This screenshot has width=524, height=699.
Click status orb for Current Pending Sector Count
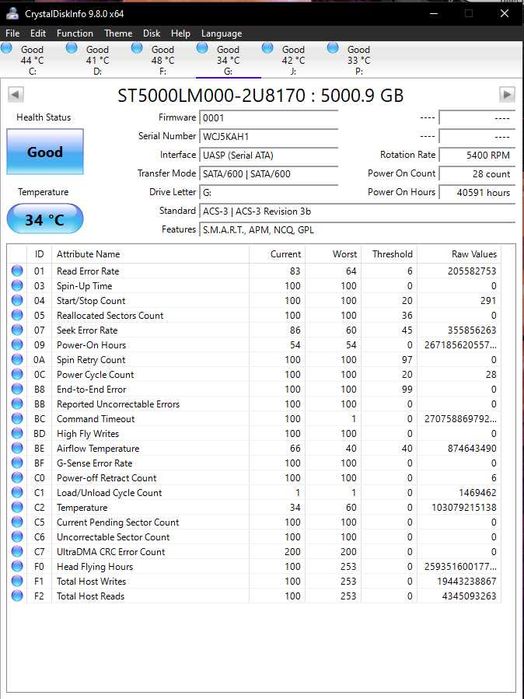click(17, 522)
